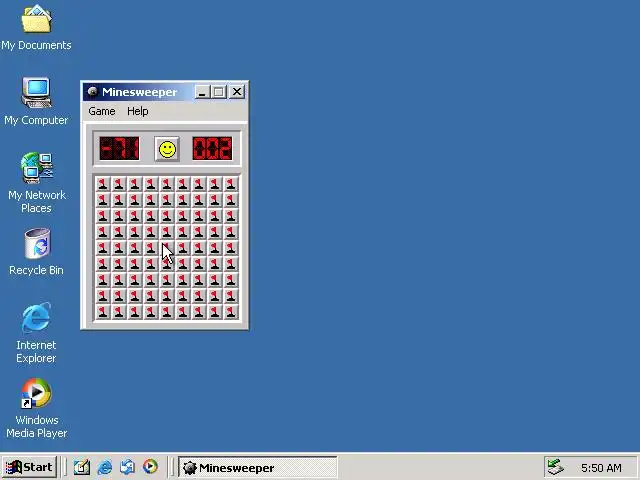Click the Show Desktop quick launch icon
Viewport: 640px width, 480px height.
82,467
